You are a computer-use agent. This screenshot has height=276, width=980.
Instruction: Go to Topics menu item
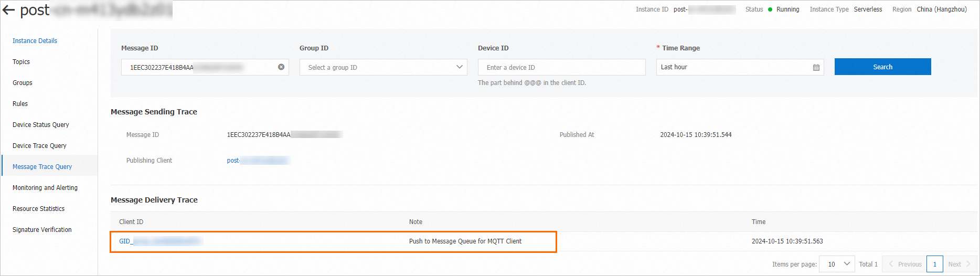[22, 62]
